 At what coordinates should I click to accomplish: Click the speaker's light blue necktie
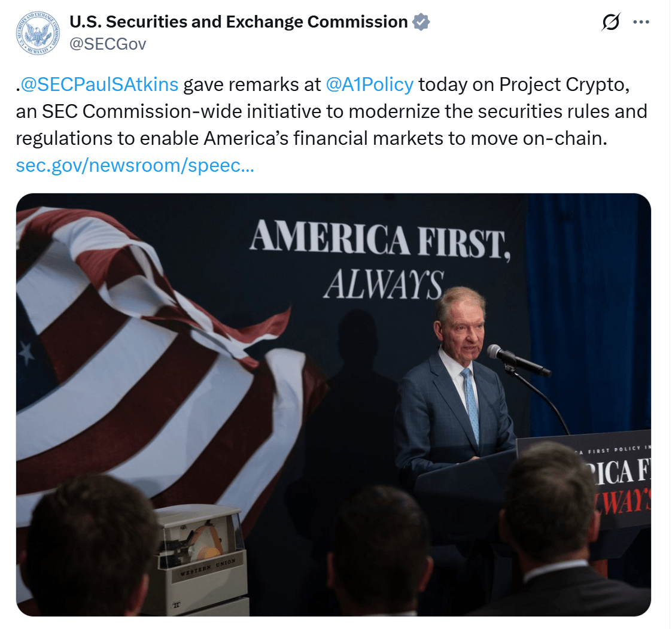471,404
